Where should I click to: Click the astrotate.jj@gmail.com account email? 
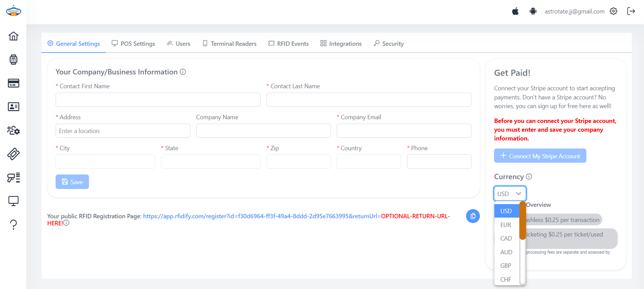coord(575,11)
